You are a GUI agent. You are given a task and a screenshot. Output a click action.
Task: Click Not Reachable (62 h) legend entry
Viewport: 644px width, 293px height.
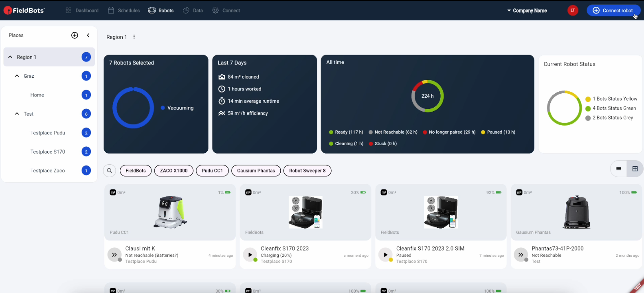click(x=393, y=132)
